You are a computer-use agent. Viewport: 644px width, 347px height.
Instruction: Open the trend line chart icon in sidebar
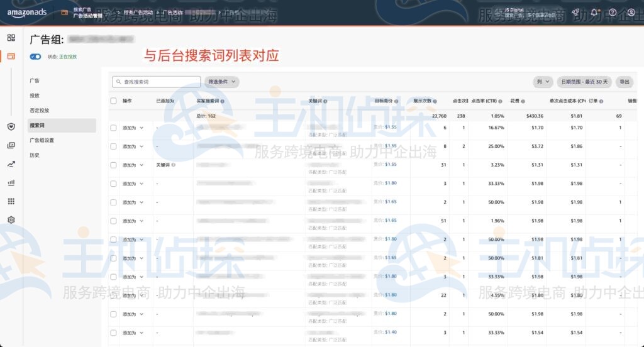coord(11,164)
